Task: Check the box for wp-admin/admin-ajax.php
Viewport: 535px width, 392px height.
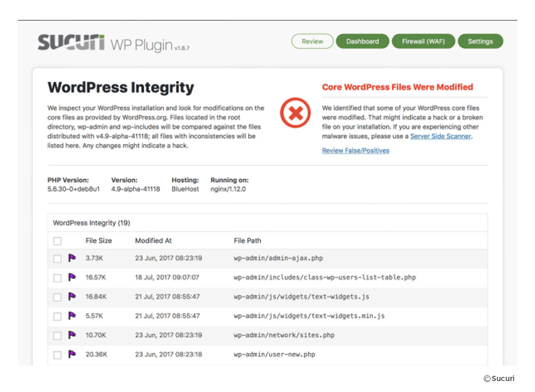Action: click(57, 259)
